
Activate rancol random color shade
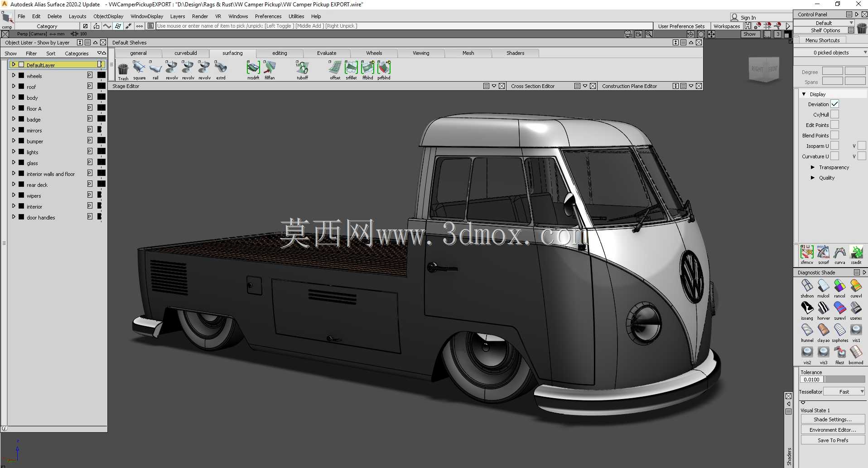(839, 288)
